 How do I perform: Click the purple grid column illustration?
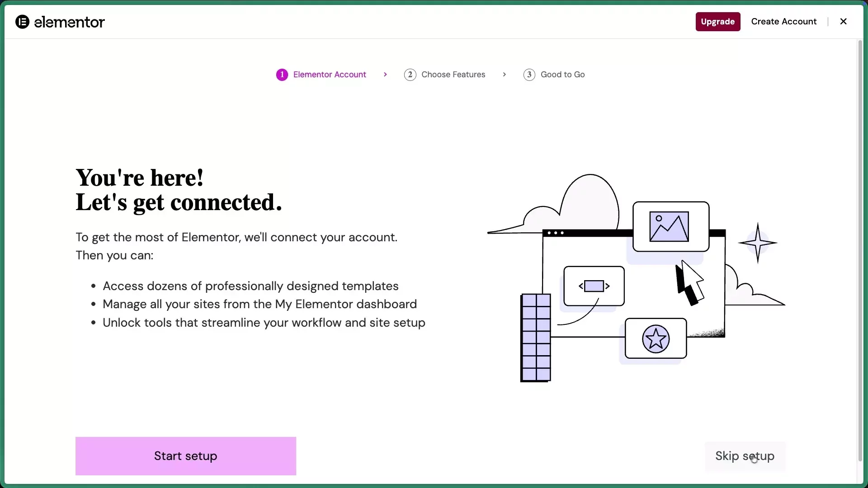pyautogui.click(x=536, y=337)
